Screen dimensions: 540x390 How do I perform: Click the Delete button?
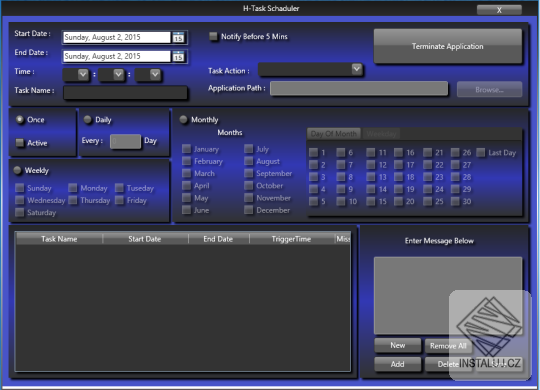448,364
